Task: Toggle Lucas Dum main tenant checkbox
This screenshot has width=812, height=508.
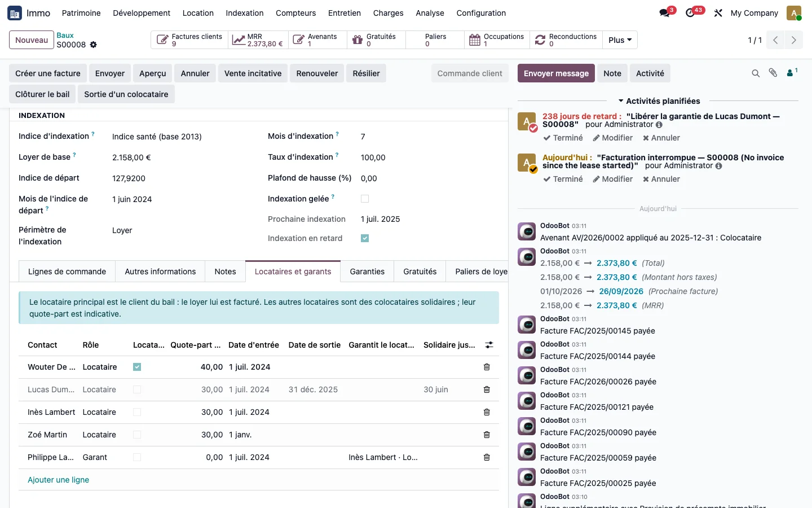Action: [137, 389]
